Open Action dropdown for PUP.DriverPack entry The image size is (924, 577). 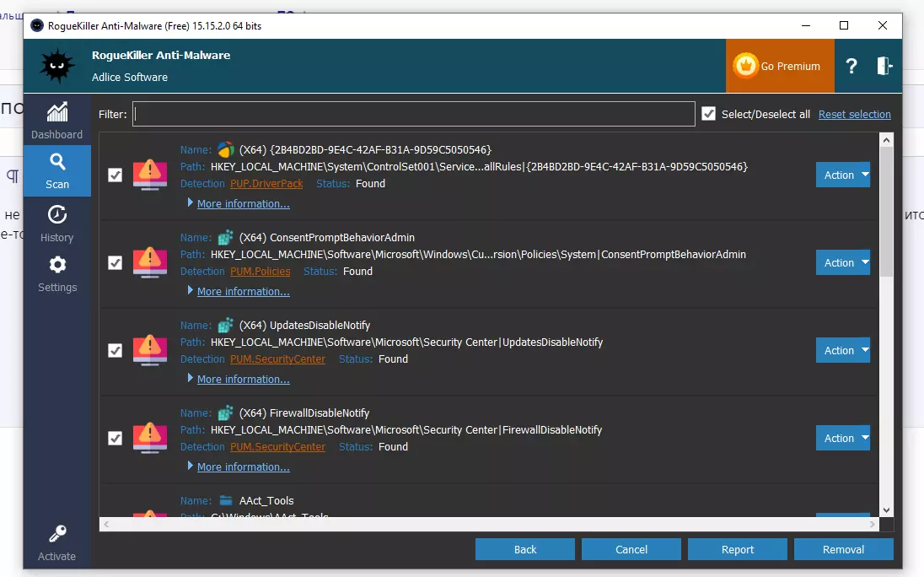[842, 175]
